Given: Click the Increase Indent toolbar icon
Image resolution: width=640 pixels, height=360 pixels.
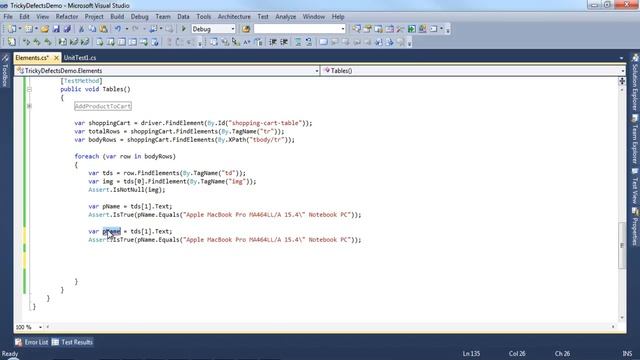Looking at the screenshot, I should tap(284, 42).
